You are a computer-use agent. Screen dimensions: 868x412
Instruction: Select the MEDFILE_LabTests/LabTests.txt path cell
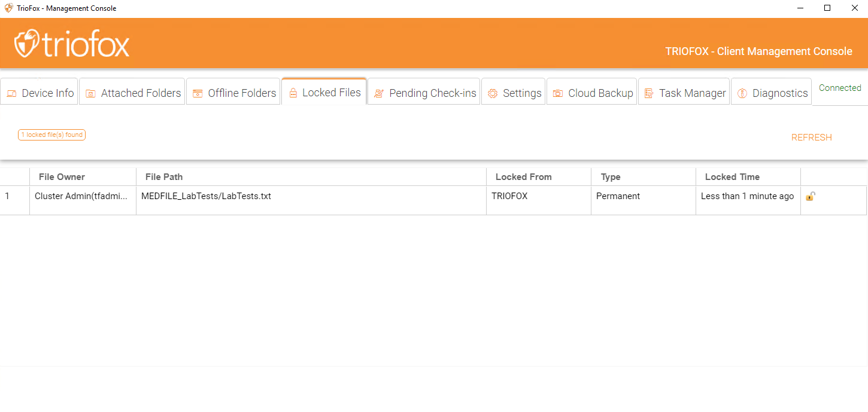click(311, 200)
